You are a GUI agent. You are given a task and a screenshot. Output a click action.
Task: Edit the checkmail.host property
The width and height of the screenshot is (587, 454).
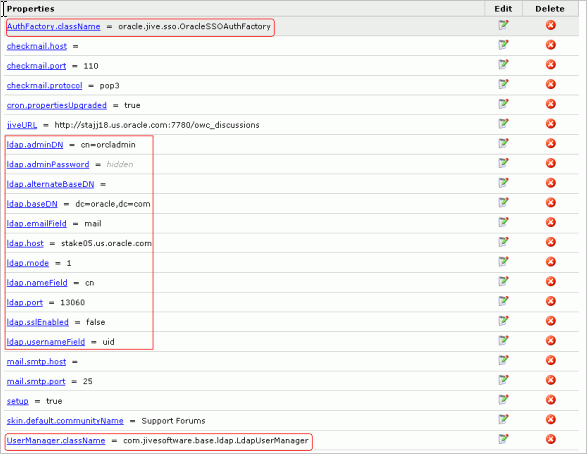(x=504, y=45)
